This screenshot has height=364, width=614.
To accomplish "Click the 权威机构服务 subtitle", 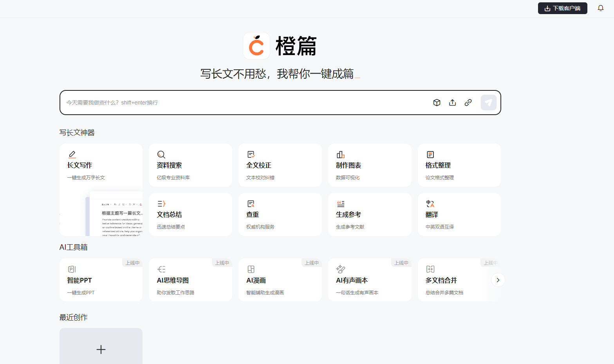I will click(260, 227).
